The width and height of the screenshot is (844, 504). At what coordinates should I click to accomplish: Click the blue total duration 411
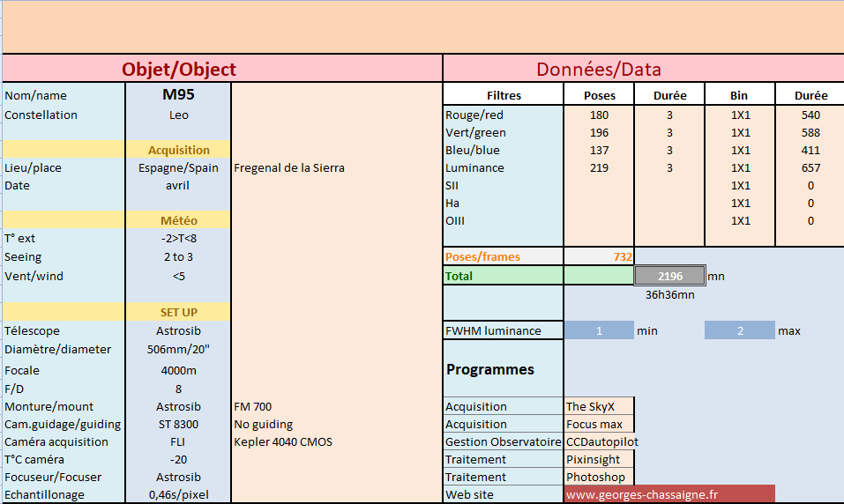[810, 150]
